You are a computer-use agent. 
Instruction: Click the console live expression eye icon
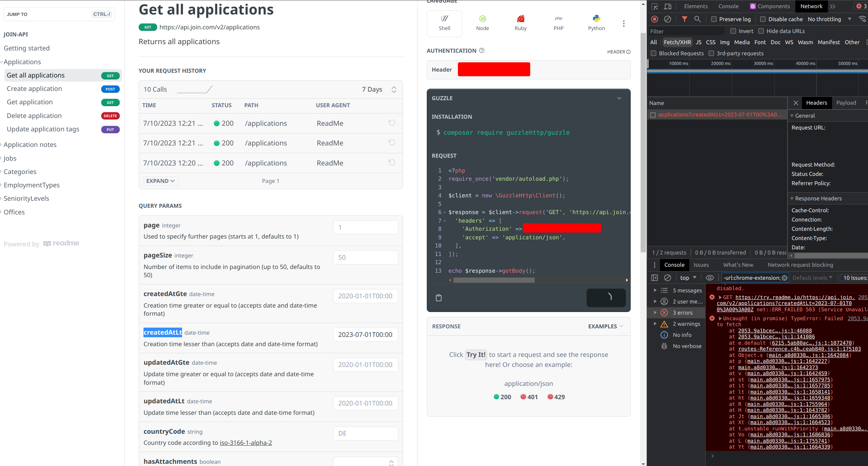point(710,278)
